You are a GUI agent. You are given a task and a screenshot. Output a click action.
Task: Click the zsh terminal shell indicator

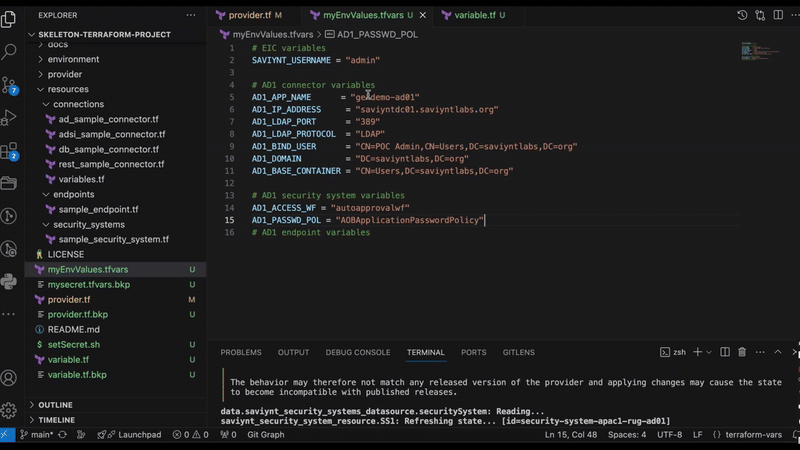(x=673, y=352)
